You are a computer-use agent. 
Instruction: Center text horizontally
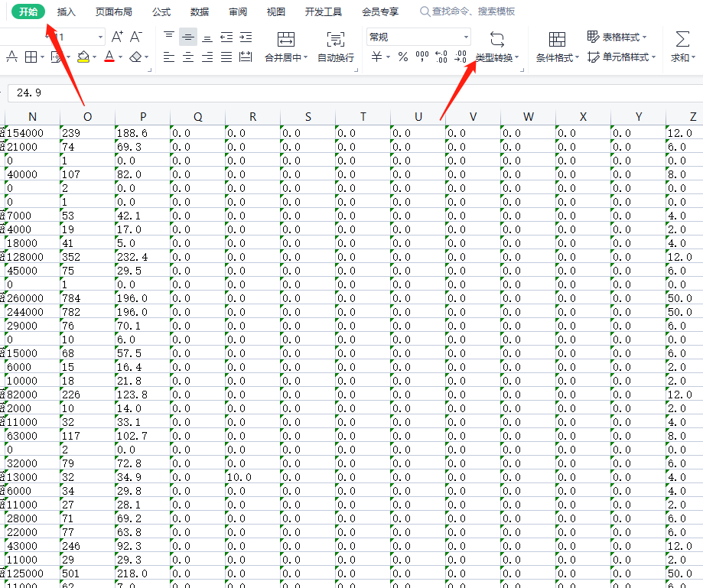[x=188, y=57]
